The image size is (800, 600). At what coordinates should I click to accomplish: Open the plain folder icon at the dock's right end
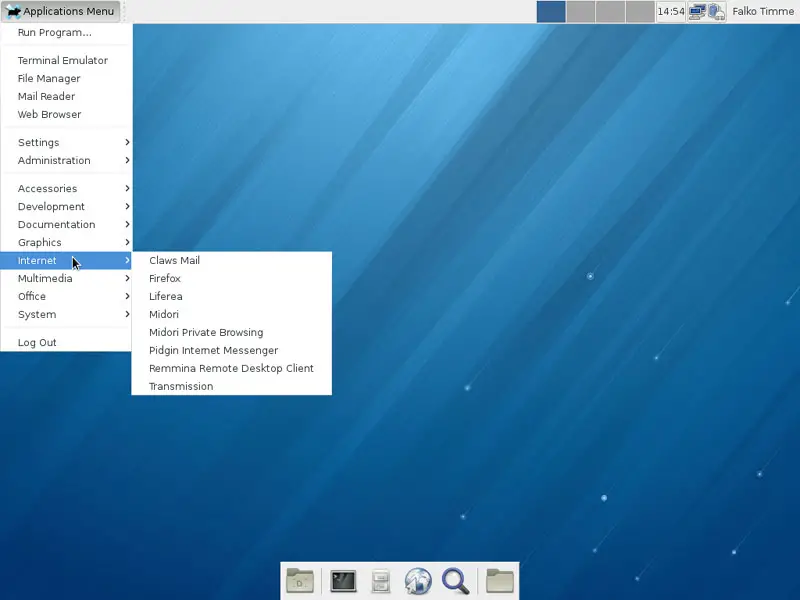(499, 581)
